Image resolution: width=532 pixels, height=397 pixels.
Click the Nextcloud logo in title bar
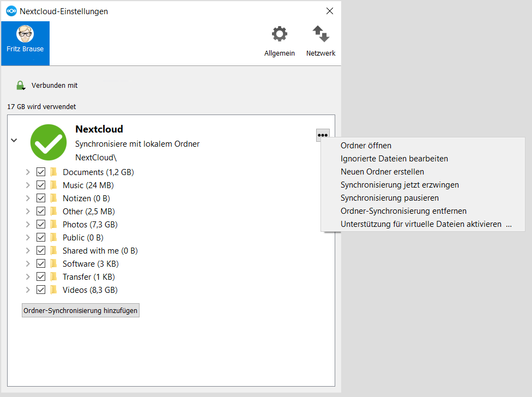tap(11, 11)
